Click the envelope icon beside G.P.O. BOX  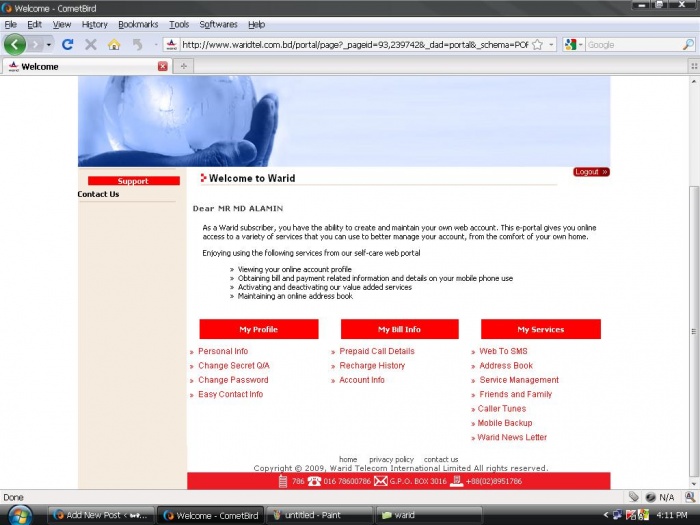380,481
